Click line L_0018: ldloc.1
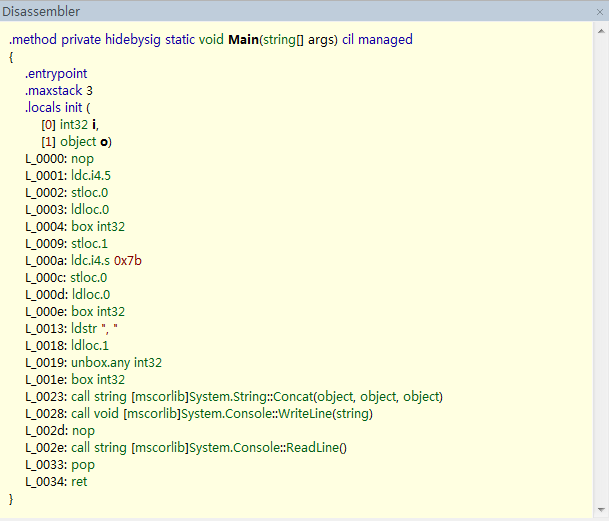The height and width of the screenshot is (521, 609). point(67,346)
